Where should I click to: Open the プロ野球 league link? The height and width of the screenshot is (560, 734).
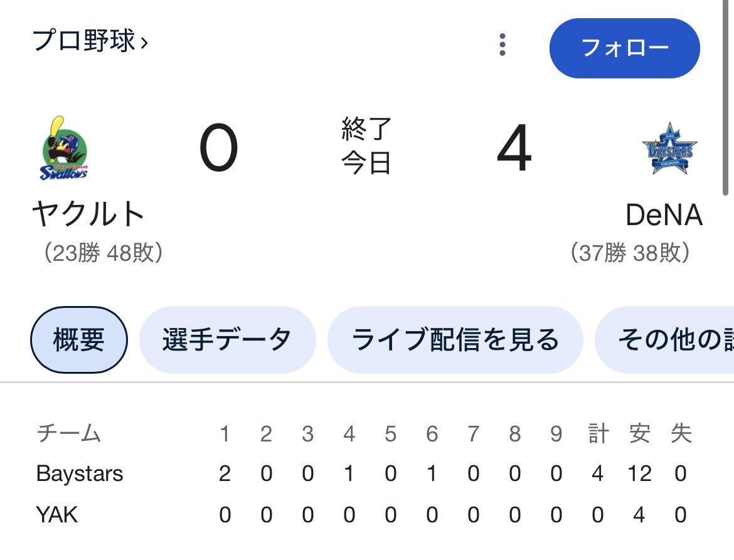coord(84,41)
